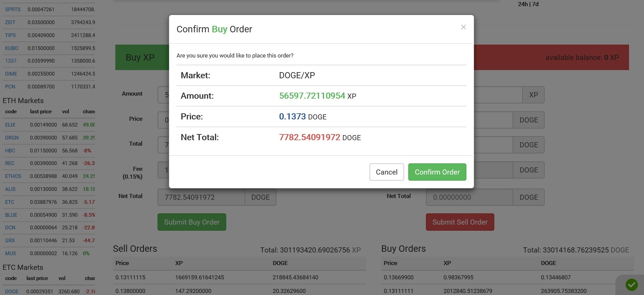Viewport: 644px width, 295px height.
Task: Click the available balance 0 XP text
Action: [582, 58]
